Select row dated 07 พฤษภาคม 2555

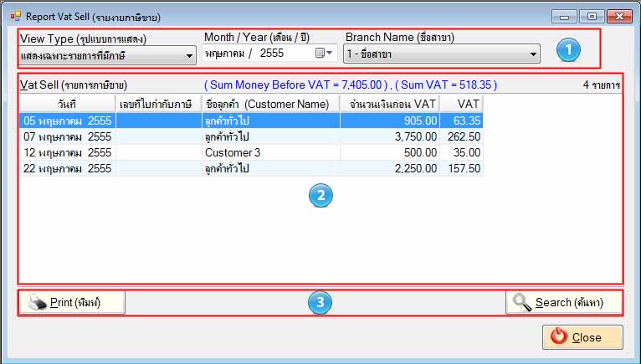point(251,136)
